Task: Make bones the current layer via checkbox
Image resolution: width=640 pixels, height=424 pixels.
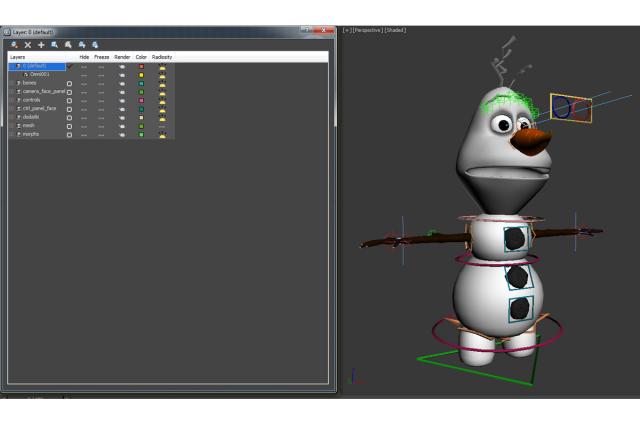Action: 69,84
